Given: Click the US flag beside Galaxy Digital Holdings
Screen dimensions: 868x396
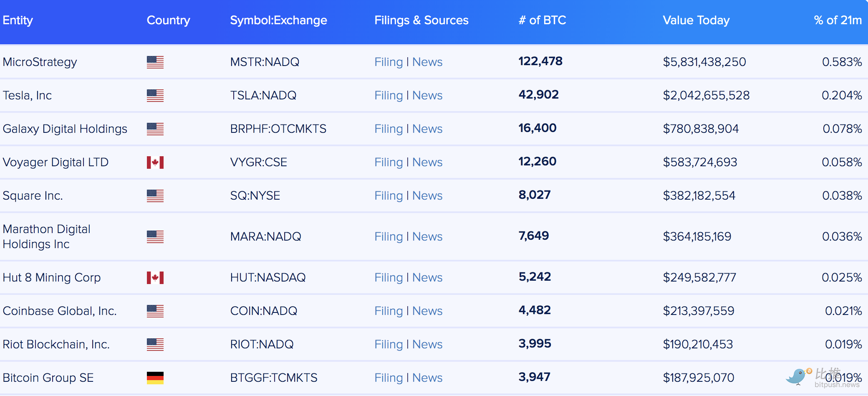Looking at the screenshot, I should coord(155,129).
